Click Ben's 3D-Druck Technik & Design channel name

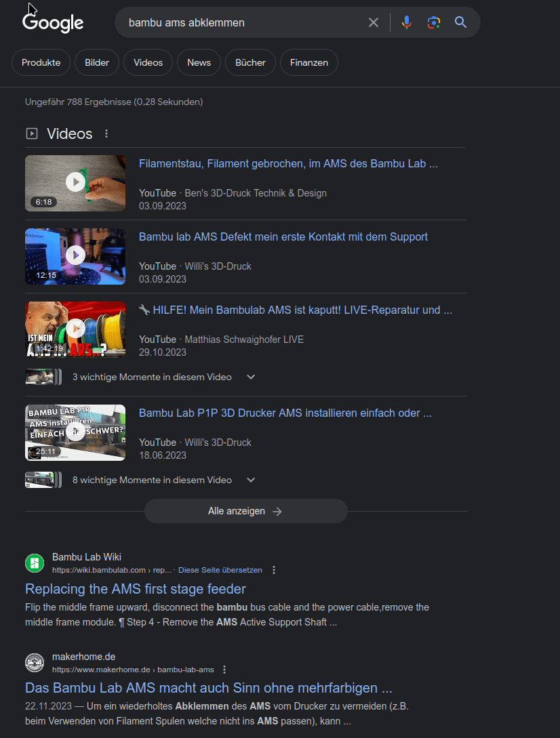pyautogui.click(x=256, y=193)
